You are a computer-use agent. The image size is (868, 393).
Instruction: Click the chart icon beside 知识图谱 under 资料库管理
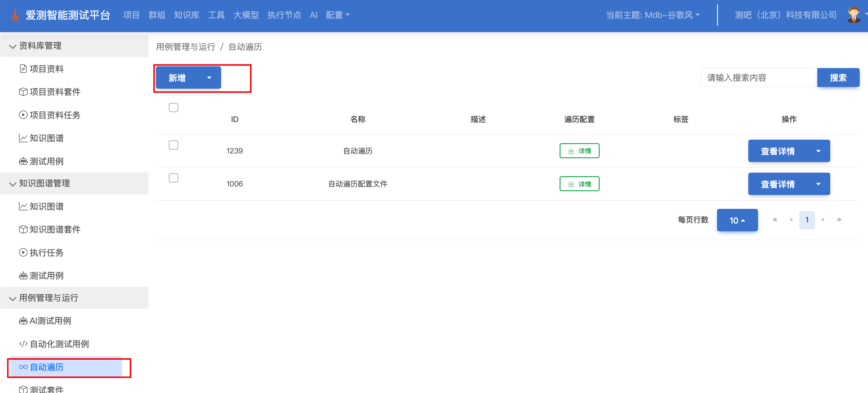pyautogui.click(x=23, y=138)
